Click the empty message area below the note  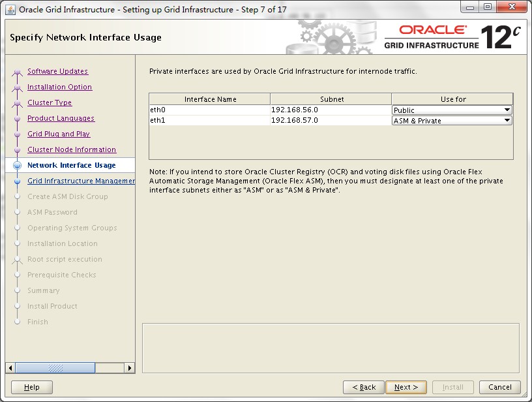(331, 348)
